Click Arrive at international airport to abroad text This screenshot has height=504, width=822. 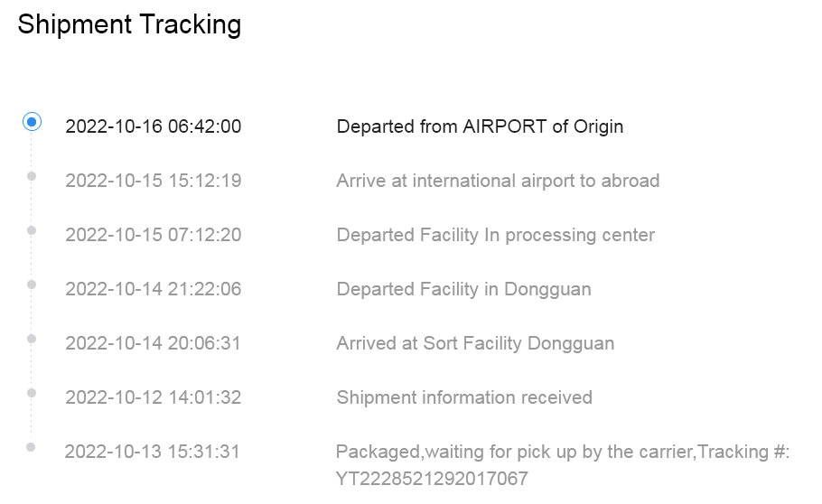(498, 181)
